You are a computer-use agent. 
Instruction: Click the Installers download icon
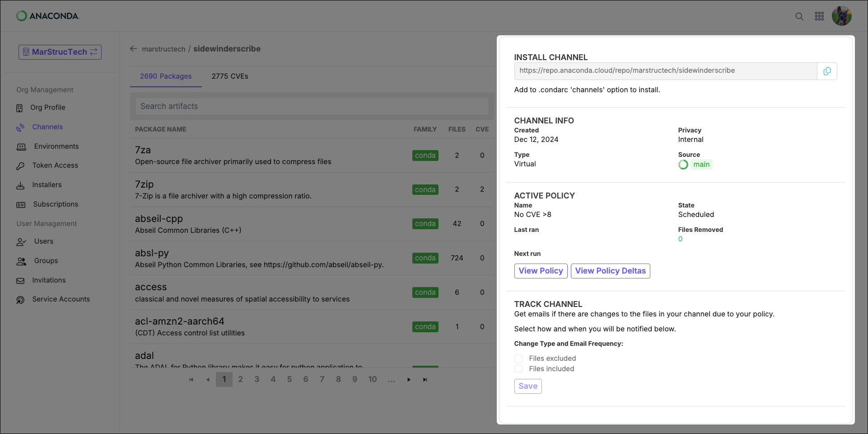pos(20,185)
